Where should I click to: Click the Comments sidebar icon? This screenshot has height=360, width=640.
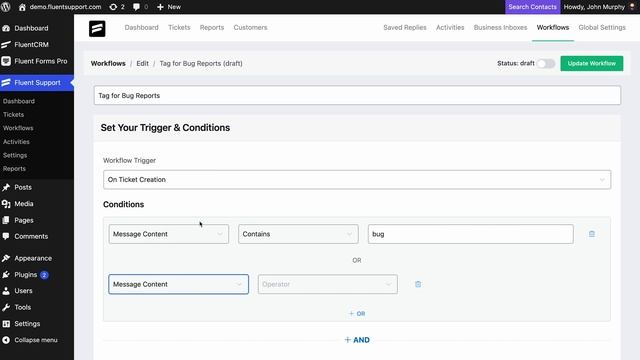(x=6, y=236)
